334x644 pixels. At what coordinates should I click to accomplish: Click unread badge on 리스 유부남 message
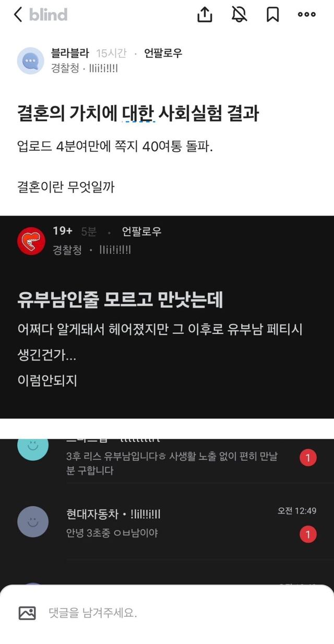[x=308, y=458]
